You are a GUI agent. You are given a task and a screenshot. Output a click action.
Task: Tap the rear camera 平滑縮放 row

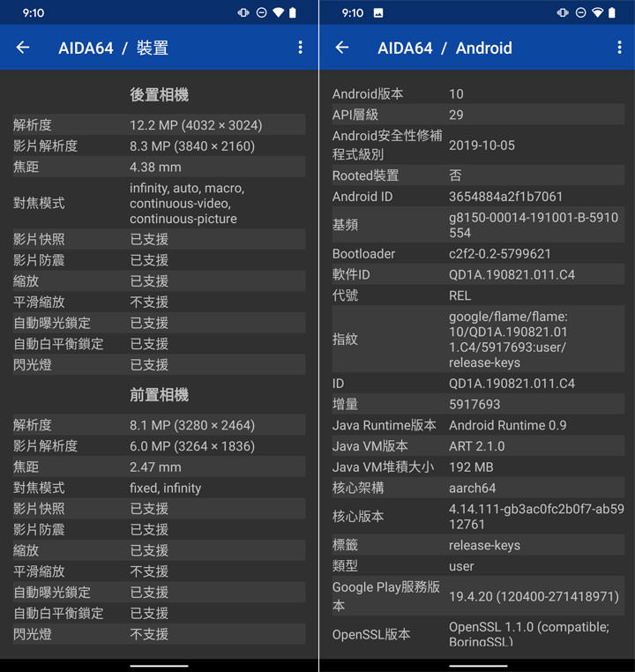(160, 302)
